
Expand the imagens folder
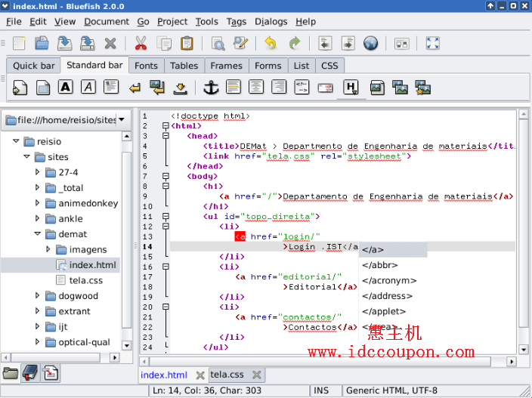tap(48, 249)
